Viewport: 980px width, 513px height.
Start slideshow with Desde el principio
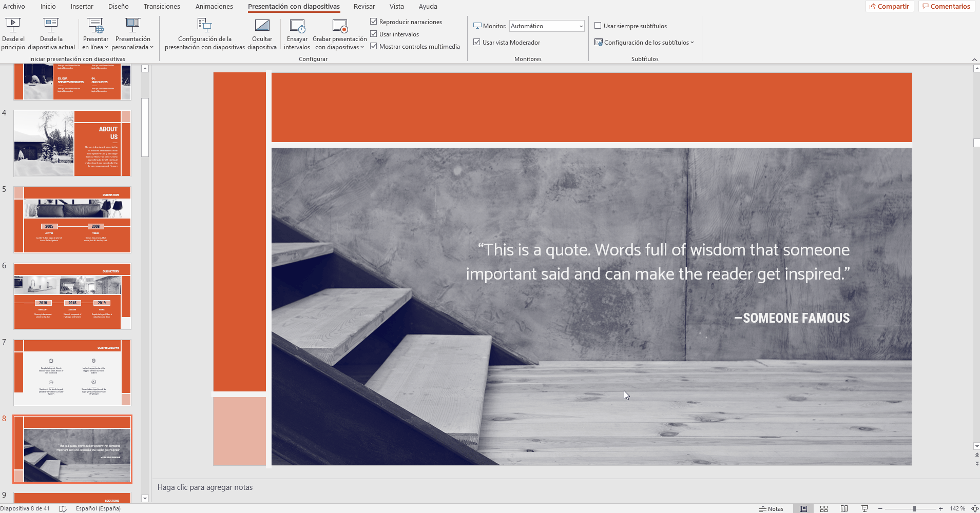(13, 34)
